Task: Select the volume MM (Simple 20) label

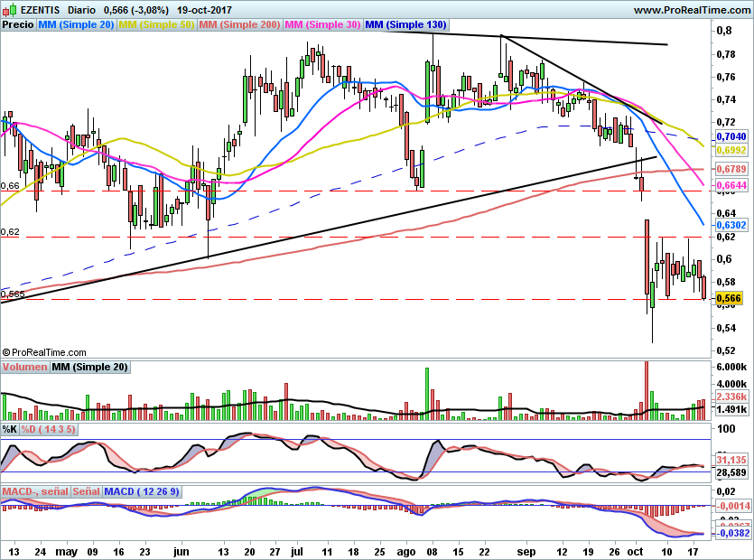Action: [x=90, y=367]
